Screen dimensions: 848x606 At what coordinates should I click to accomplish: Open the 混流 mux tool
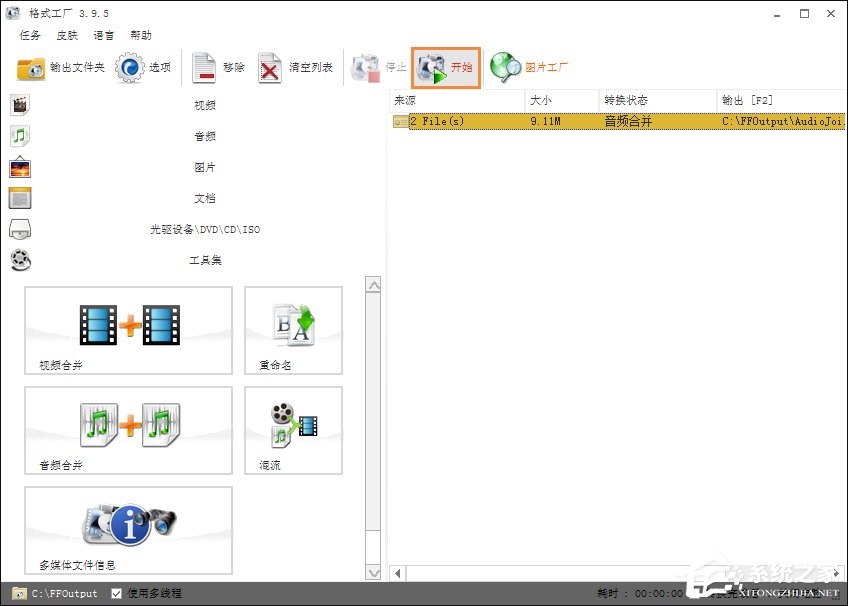pos(293,431)
